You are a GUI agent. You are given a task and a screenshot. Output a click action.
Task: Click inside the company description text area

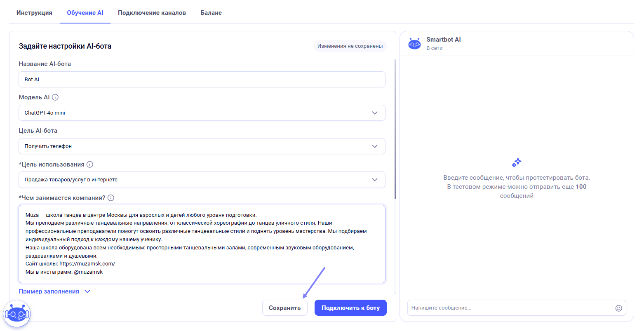(x=202, y=243)
